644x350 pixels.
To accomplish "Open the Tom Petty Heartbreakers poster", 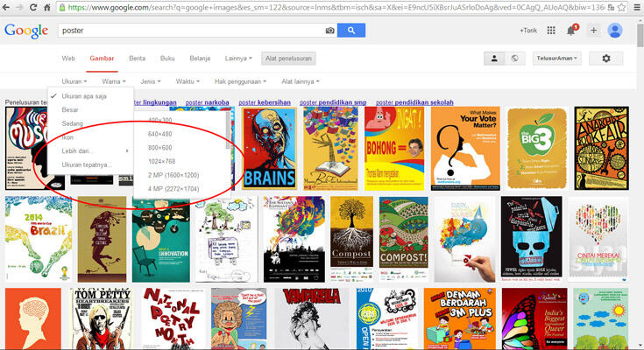I will coord(102,318).
